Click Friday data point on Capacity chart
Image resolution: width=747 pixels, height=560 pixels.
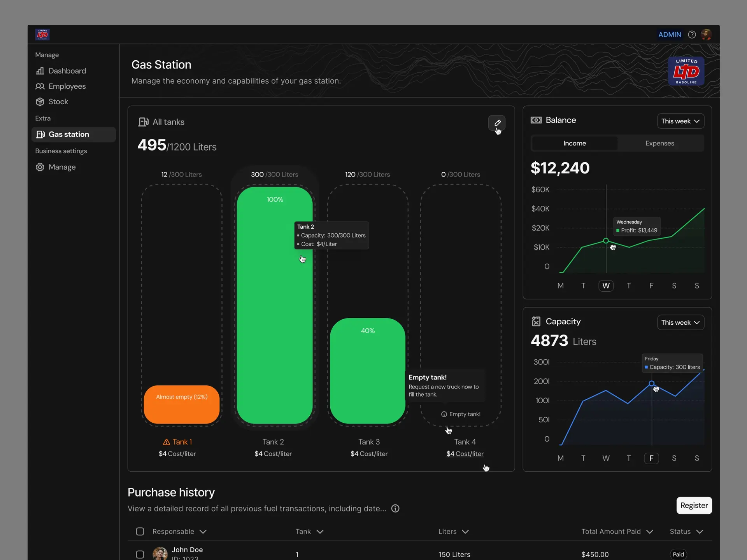[652, 383]
